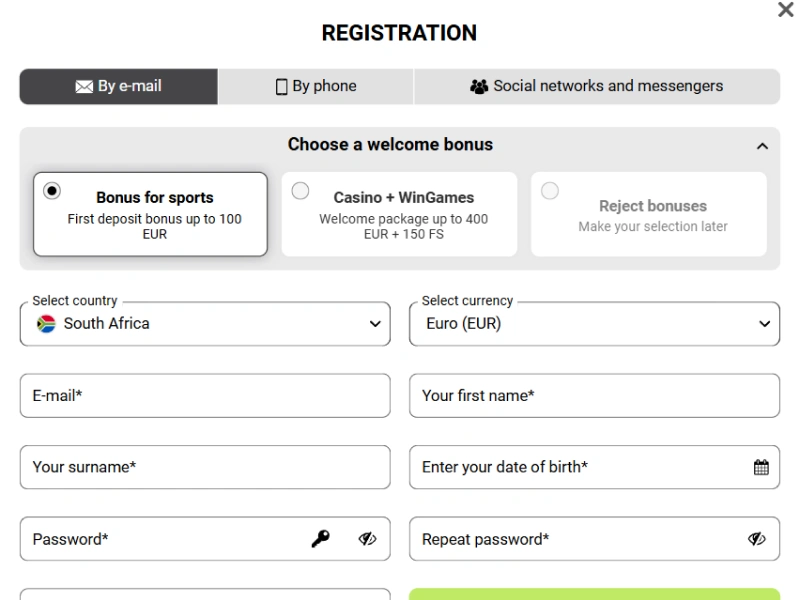This screenshot has height=600, width=800.
Task: Select the Reject bonuses radio button
Action: pyautogui.click(x=550, y=190)
